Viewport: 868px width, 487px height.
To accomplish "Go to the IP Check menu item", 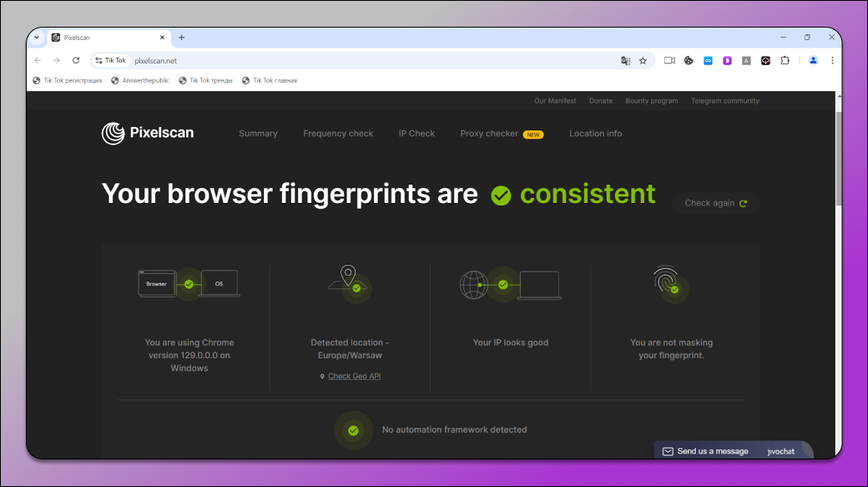I will click(x=416, y=134).
